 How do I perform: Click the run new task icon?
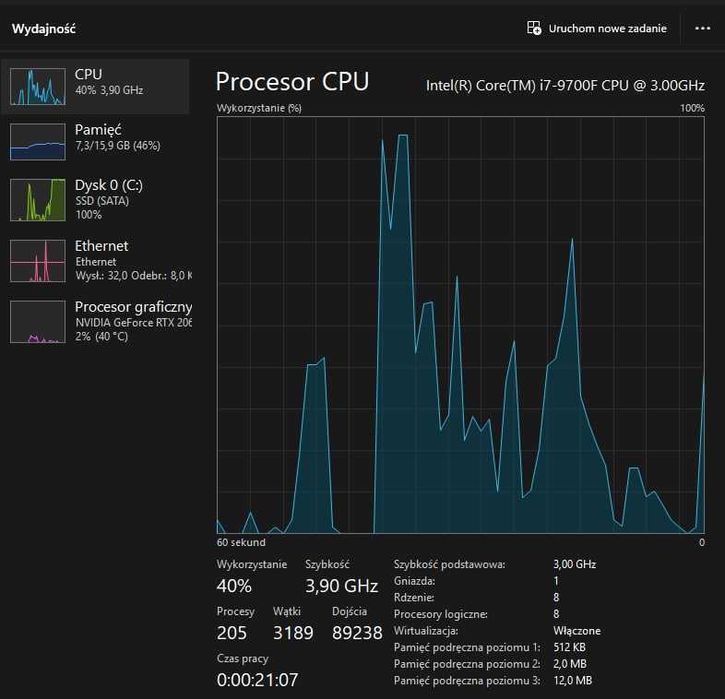pyautogui.click(x=534, y=28)
